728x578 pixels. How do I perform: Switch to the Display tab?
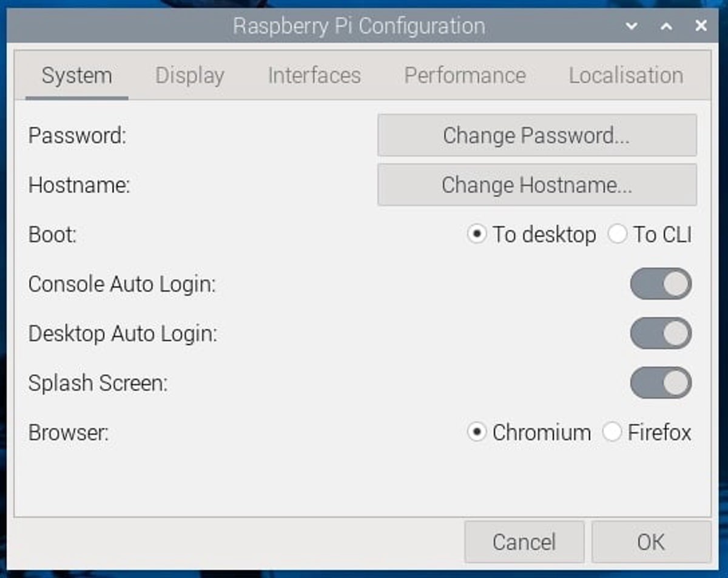click(190, 76)
